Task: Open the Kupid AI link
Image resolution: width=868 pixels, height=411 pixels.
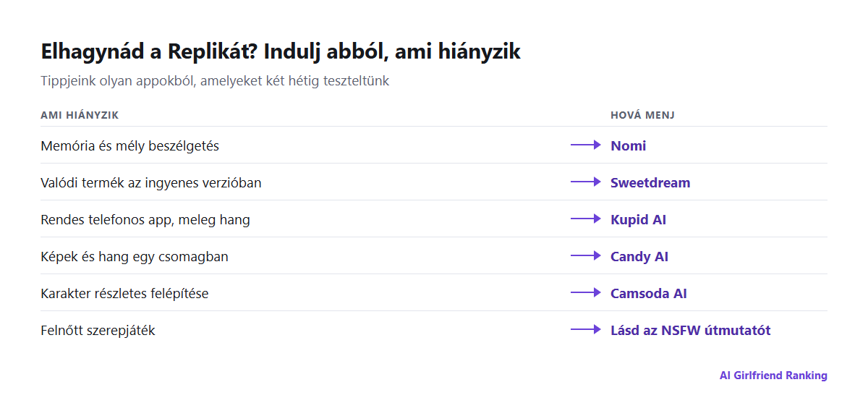Action: [638, 219]
